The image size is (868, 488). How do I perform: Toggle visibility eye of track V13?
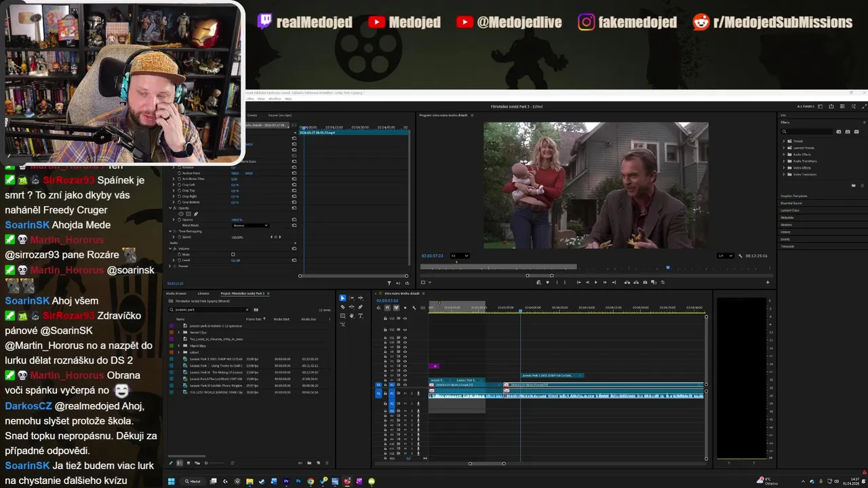point(405,319)
